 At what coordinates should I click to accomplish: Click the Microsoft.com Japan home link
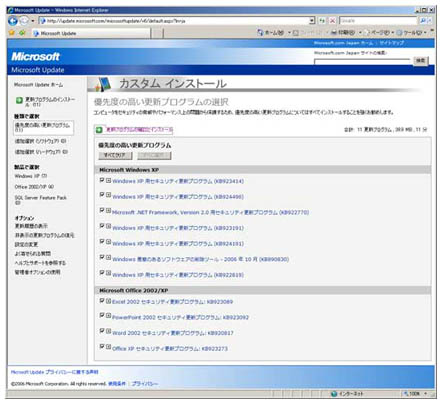[343, 43]
